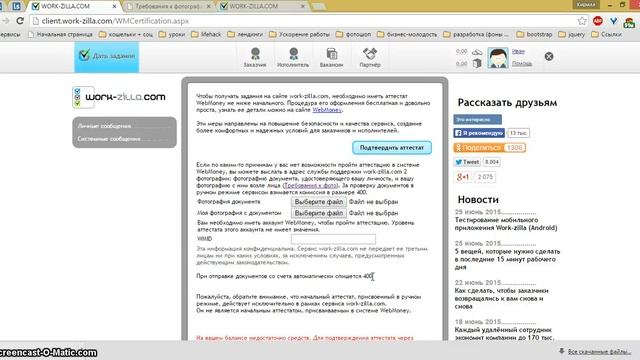Click Odnoklassniki 'Поделиться' button

pos(478,148)
